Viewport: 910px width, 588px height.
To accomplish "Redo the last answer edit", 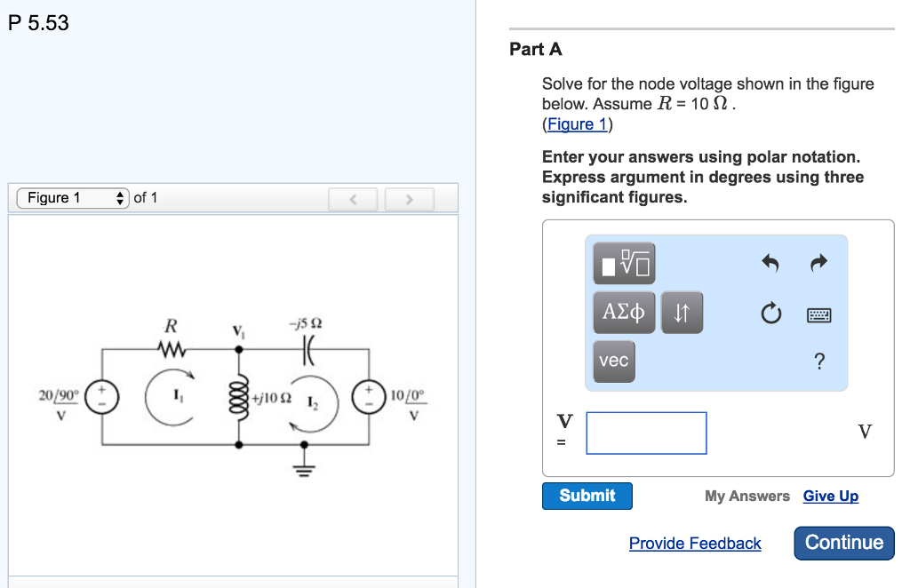I will coord(817,262).
